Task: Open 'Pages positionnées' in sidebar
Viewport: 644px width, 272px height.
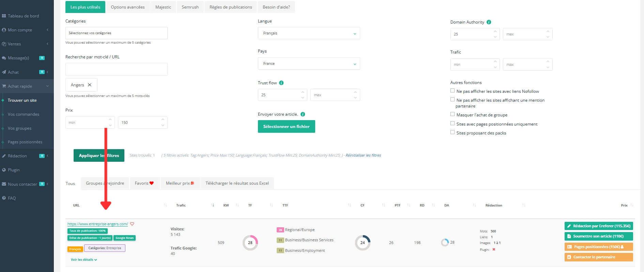Action: pos(25,142)
